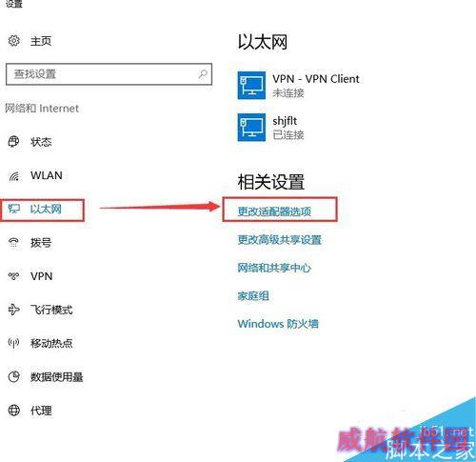Click the Ethernet monitor icon in sidebar
476x462 pixels.
13,209
